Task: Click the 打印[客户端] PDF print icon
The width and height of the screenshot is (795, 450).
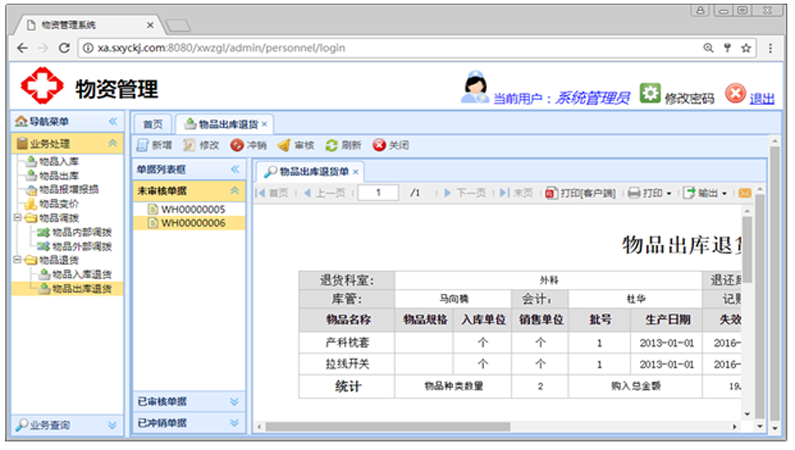Action: pyautogui.click(x=551, y=193)
